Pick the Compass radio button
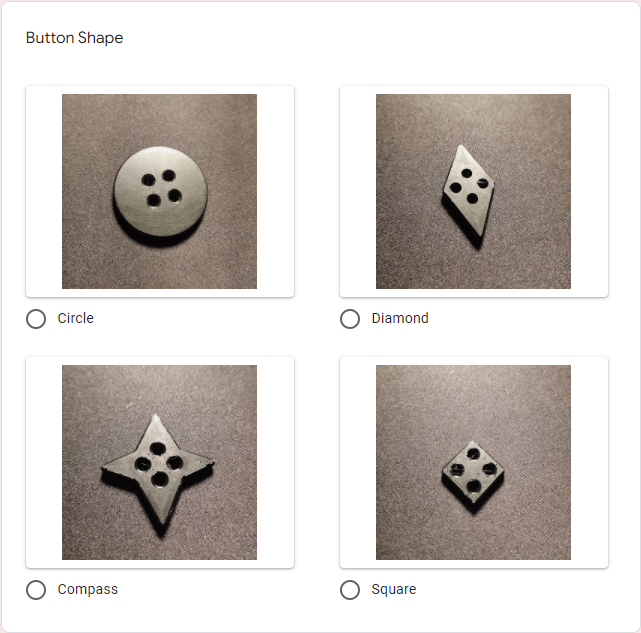The width and height of the screenshot is (641, 633). click(x=36, y=590)
